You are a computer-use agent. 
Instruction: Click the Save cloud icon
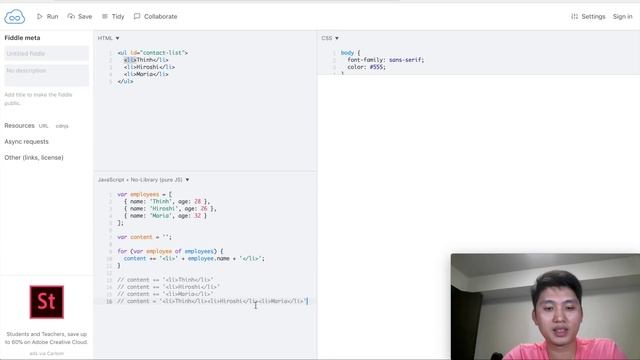(x=71, y=16)
